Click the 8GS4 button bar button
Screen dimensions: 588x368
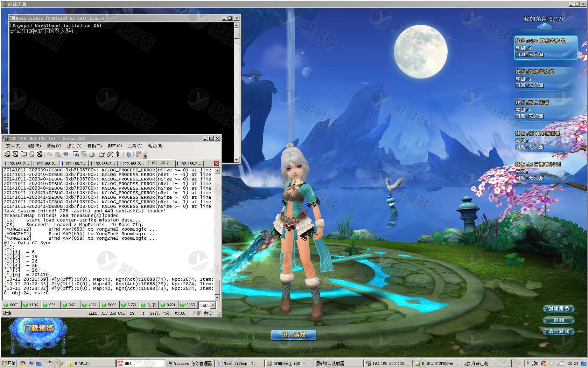[x=168, y=305]
